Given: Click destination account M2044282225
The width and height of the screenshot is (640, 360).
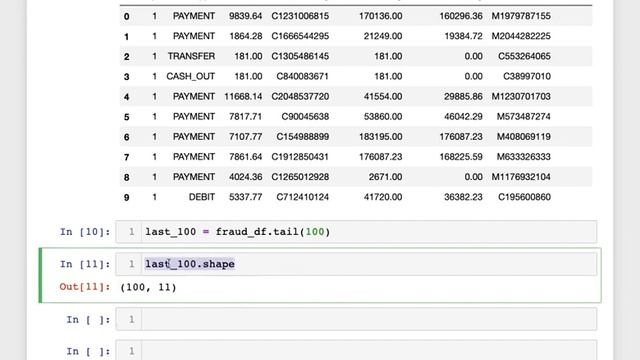Looking at the screenshot, I should click(x=521, y=36).
